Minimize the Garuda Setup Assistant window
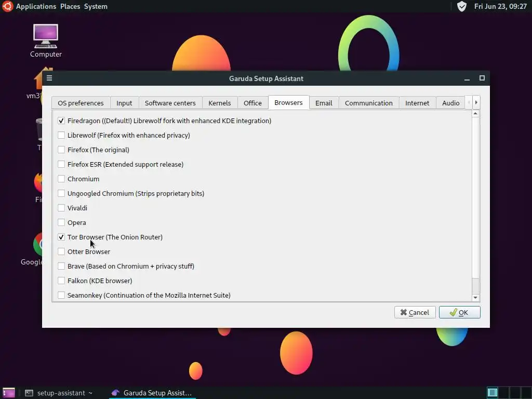The width and height of the screenshot is (532, 399). pyautogui.click(x=467, y=78)
